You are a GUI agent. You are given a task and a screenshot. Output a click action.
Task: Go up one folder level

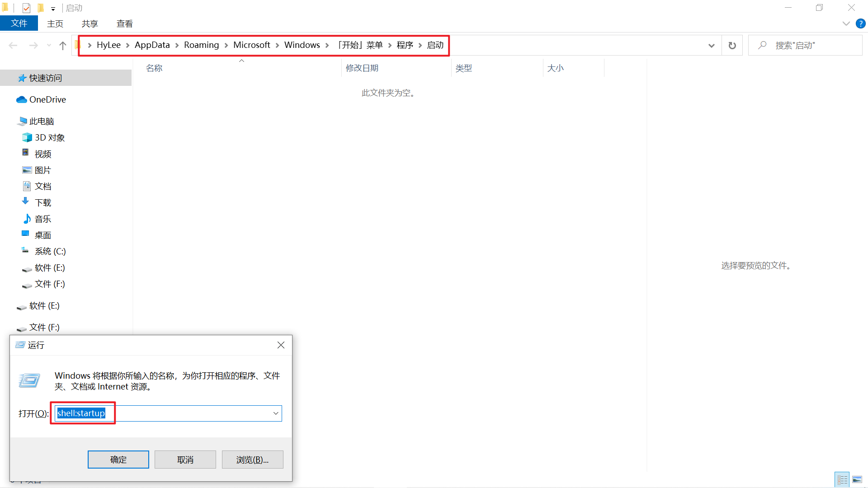[x=63, y=45]
